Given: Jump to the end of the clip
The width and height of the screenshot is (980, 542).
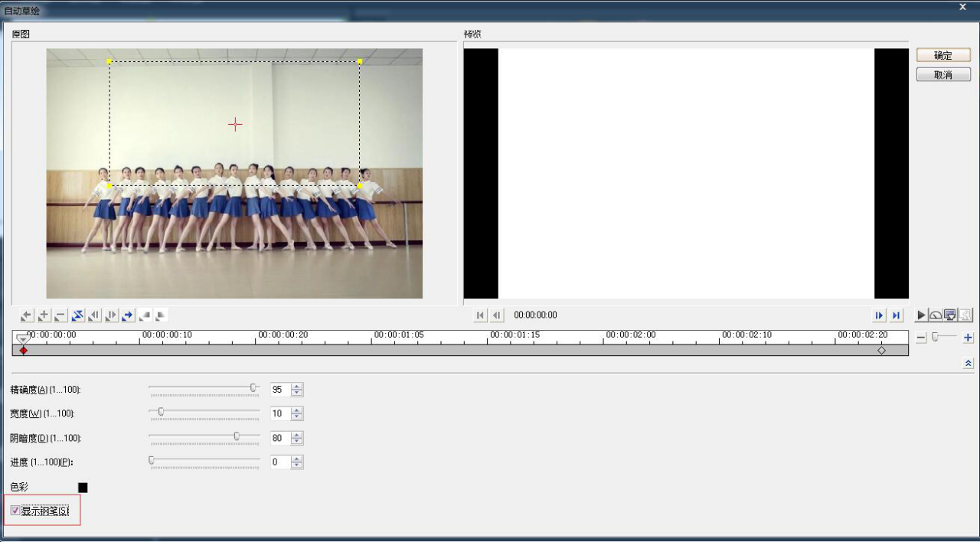Looking at the screenshot, I should 896,315.
